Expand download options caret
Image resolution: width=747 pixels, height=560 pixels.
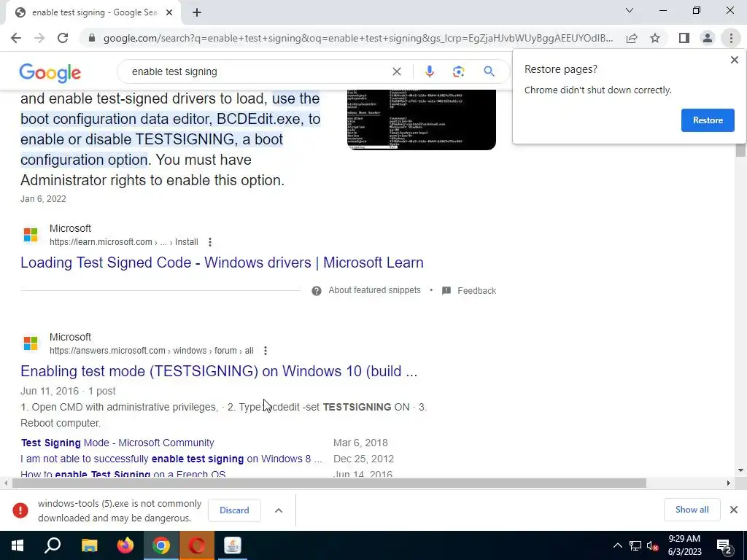tap(279, 510)
